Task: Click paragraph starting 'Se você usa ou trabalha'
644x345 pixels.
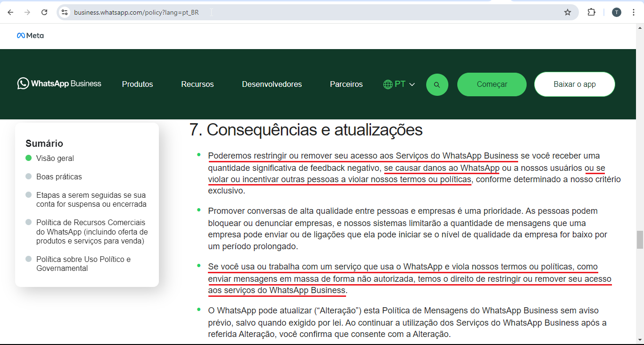Action: (x=410, y=278)
